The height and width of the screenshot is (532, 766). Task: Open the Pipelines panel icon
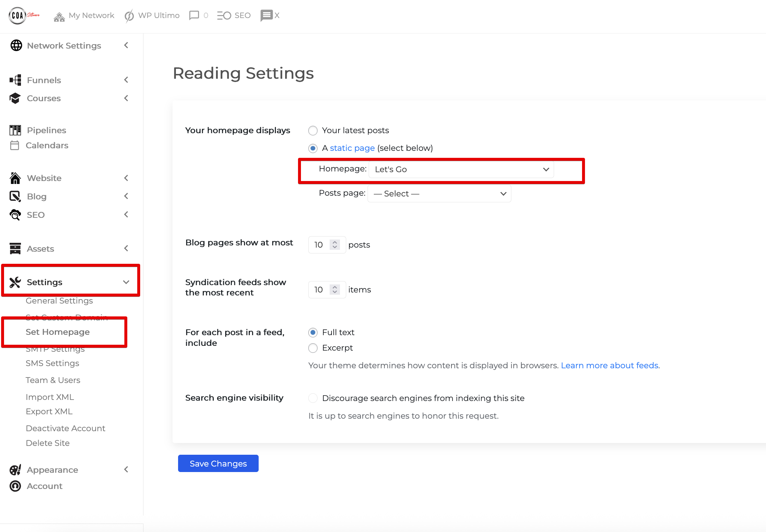[x=15, y=130]
